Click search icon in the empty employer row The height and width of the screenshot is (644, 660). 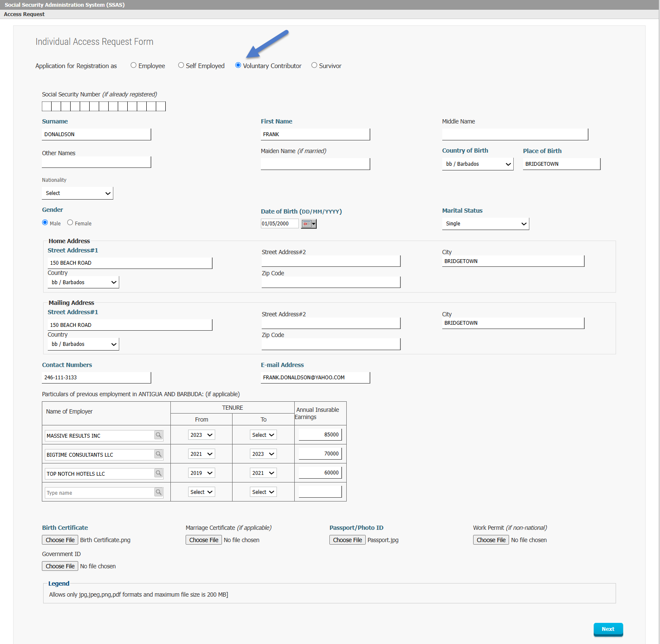pos(159,492)
